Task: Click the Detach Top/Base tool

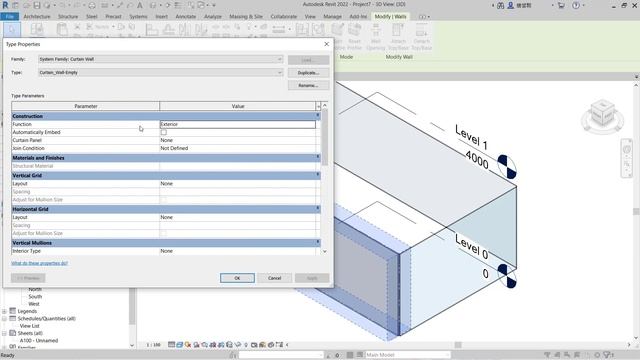Action: (421, 35)
